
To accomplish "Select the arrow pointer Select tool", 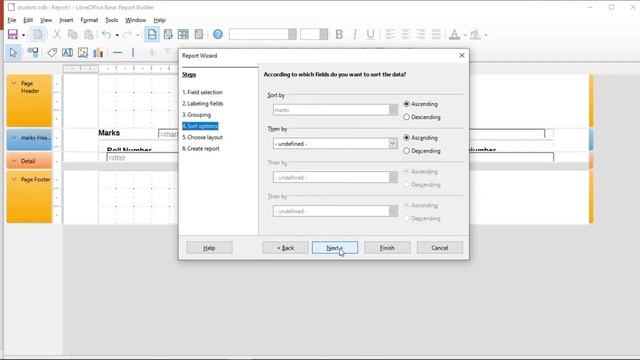I will point(13,53).
